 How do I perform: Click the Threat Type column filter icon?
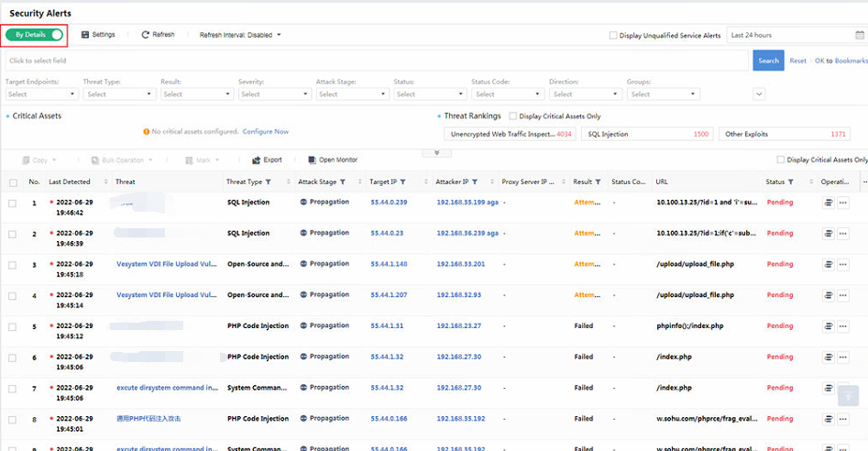[x=268, y=182]
